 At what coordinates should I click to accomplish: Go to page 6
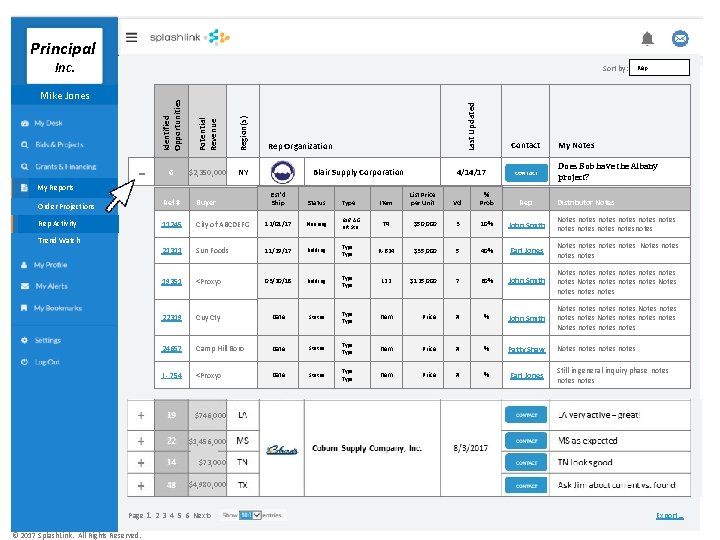coord(187,515)
